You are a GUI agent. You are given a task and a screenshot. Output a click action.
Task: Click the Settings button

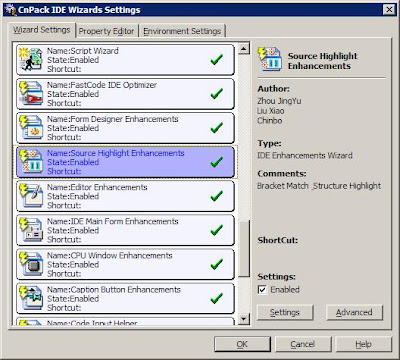pos(285,313)
